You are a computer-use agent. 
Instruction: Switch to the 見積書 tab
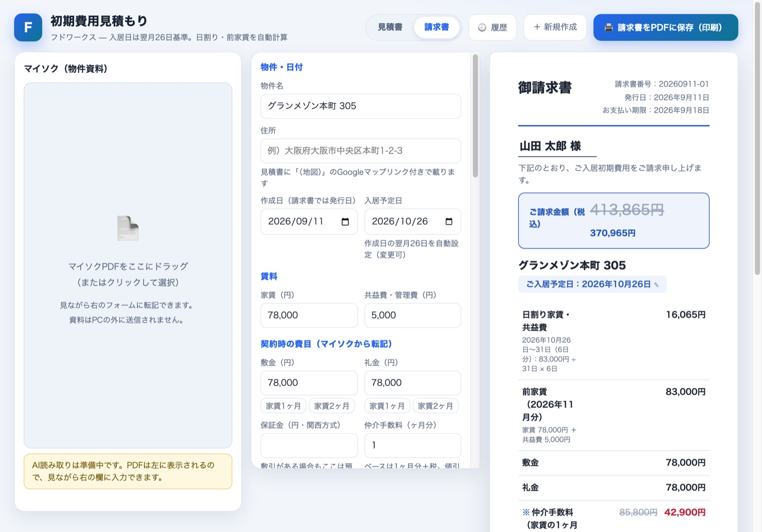pyautogui.click(x=390, y=27)
